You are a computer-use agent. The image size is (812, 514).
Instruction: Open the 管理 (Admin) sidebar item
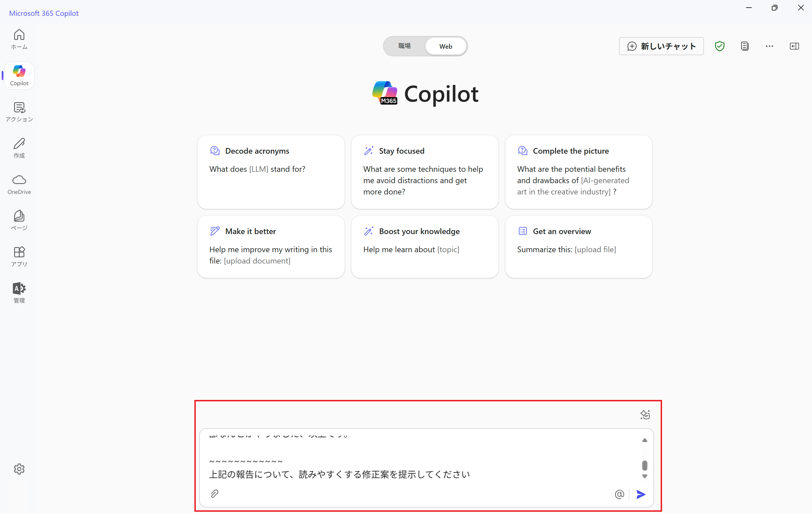pyautogui.click(x=19, y=293)
